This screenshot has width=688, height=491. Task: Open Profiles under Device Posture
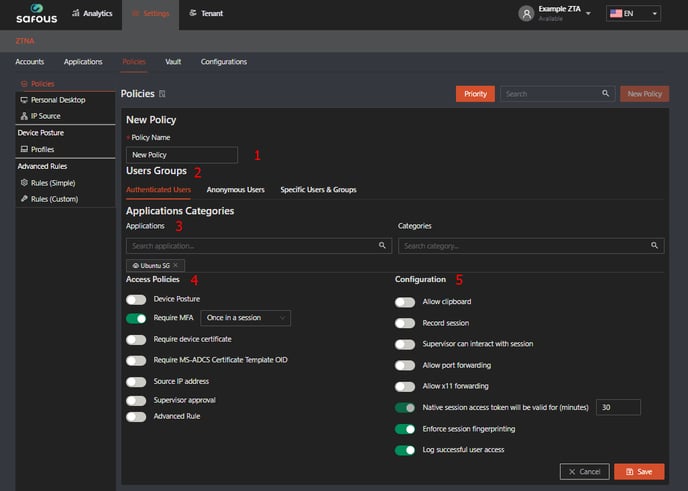coord(65,149)
